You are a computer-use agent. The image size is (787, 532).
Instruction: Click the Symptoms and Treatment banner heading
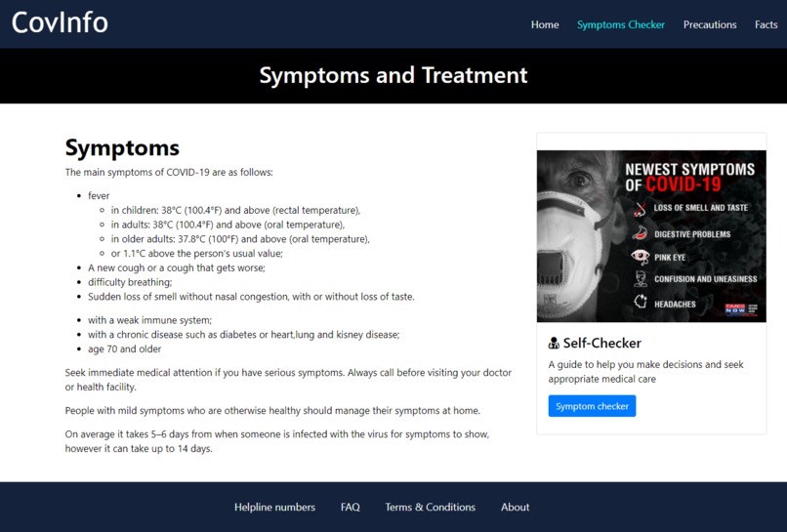393,75
